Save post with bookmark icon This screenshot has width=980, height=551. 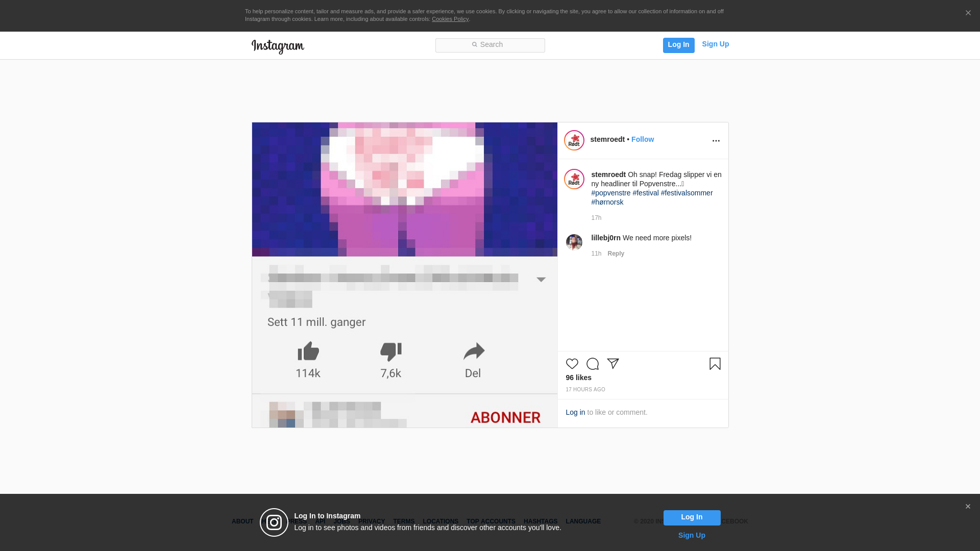click(x=715, y=364)
